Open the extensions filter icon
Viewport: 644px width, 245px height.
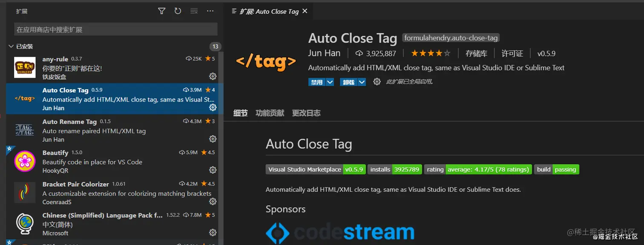pos(161,11)
